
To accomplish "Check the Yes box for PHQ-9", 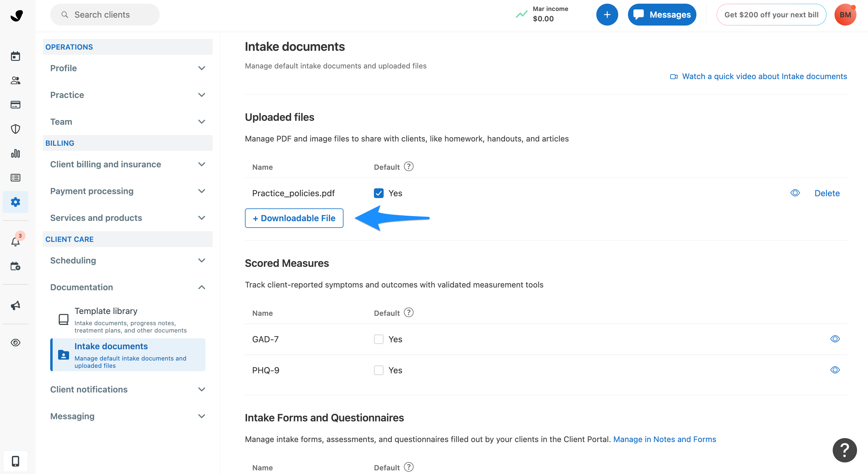I will click(379, 370).
